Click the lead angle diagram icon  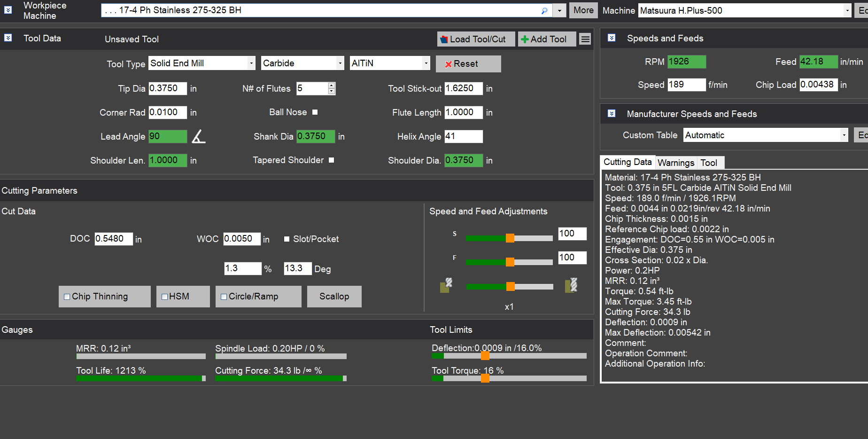point(199,136)
